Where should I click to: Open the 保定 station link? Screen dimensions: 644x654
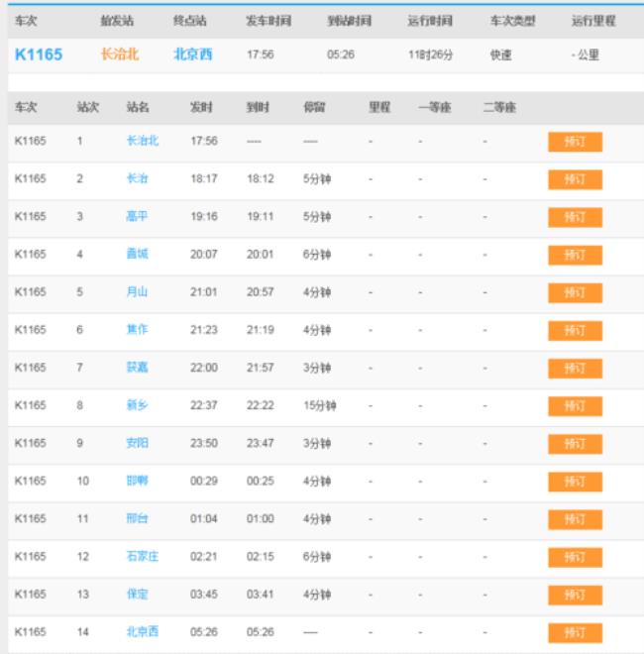[x=138, y=594]
